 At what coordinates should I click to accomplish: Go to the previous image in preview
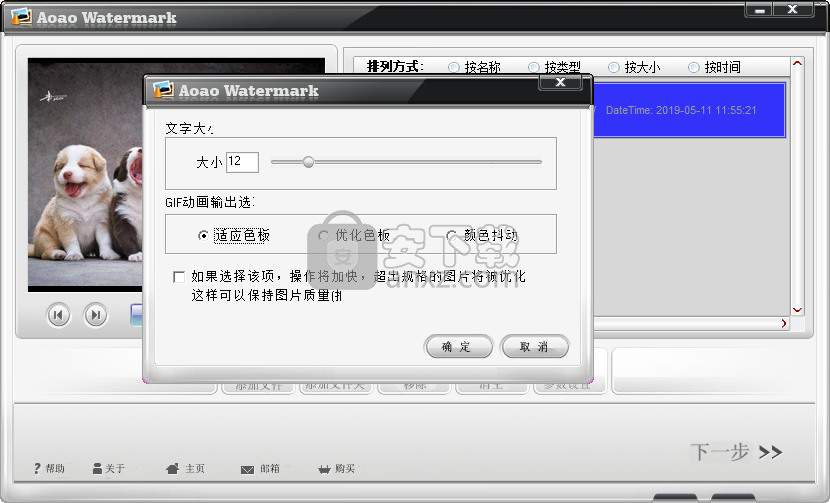[58, 316]
